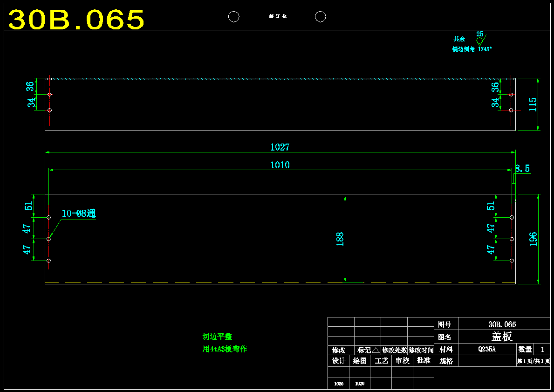Click the 1010 hole spacing dimension
The width and height of the screenshot is (554, 392).
coord(280,165)
